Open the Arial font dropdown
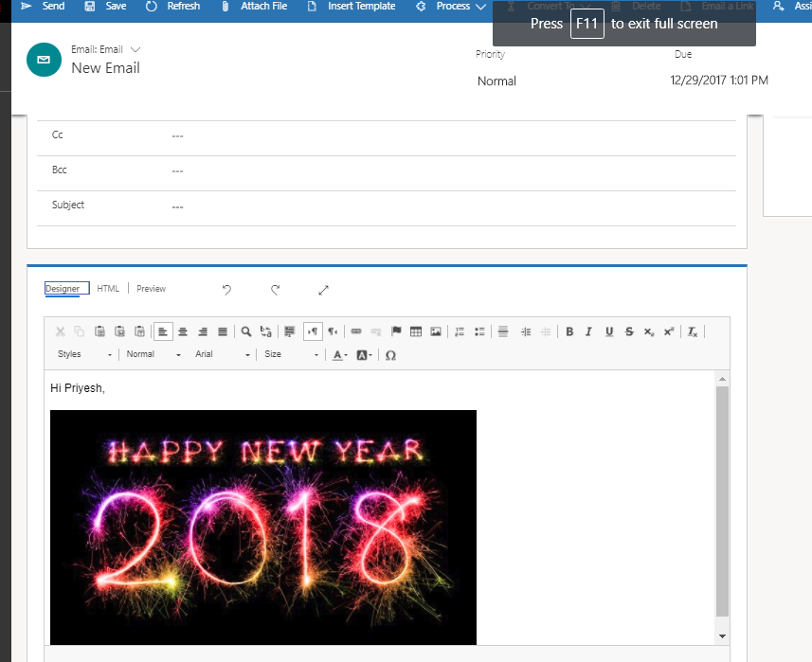812x662 pixels. (x=223, y=354)
